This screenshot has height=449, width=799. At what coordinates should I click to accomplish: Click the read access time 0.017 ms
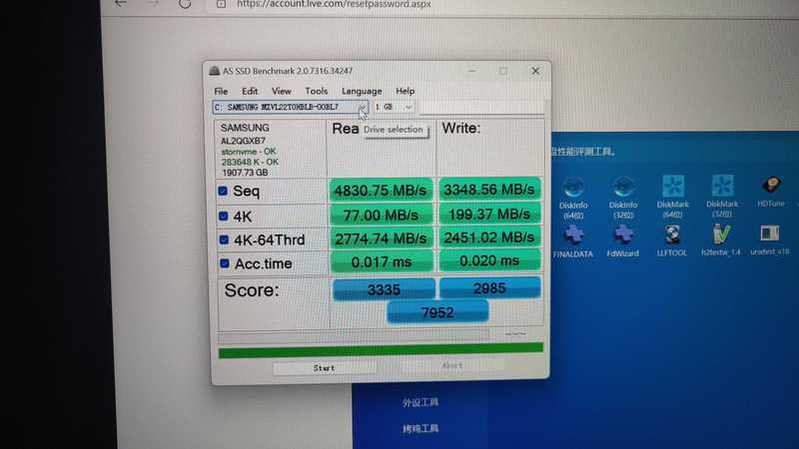tap(381, 262)
